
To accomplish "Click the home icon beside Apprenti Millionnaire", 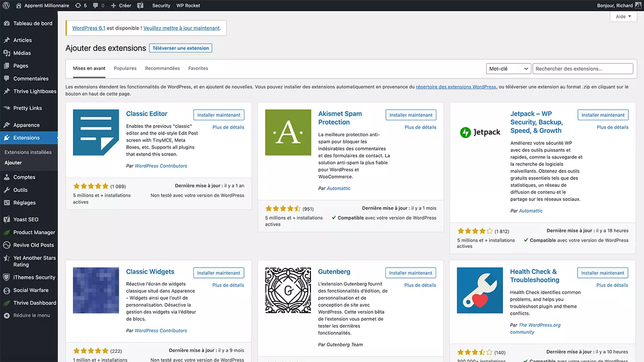I will click(19, 6).
